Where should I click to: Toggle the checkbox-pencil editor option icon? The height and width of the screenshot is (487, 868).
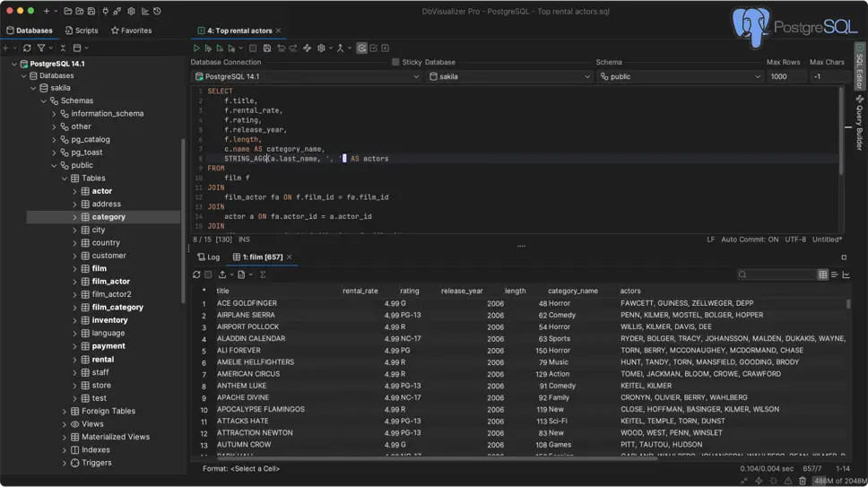click(x=374, y=48)
